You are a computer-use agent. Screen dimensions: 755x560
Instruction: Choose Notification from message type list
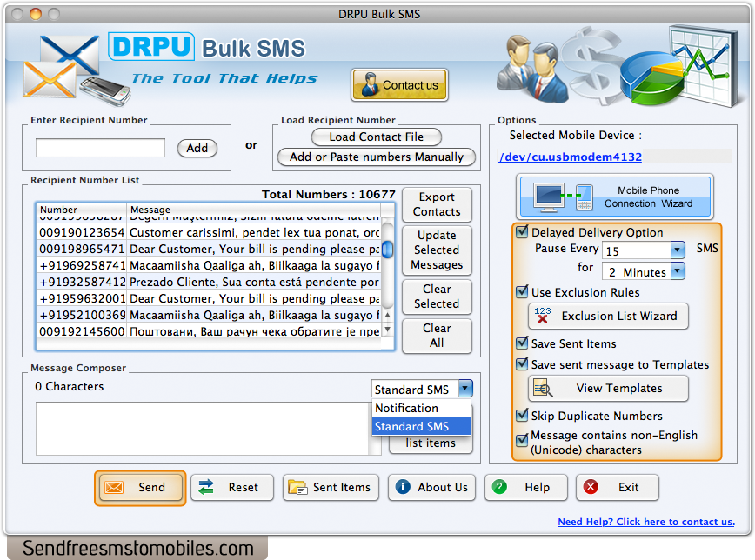pyautogui.click(x=421, y=409)
